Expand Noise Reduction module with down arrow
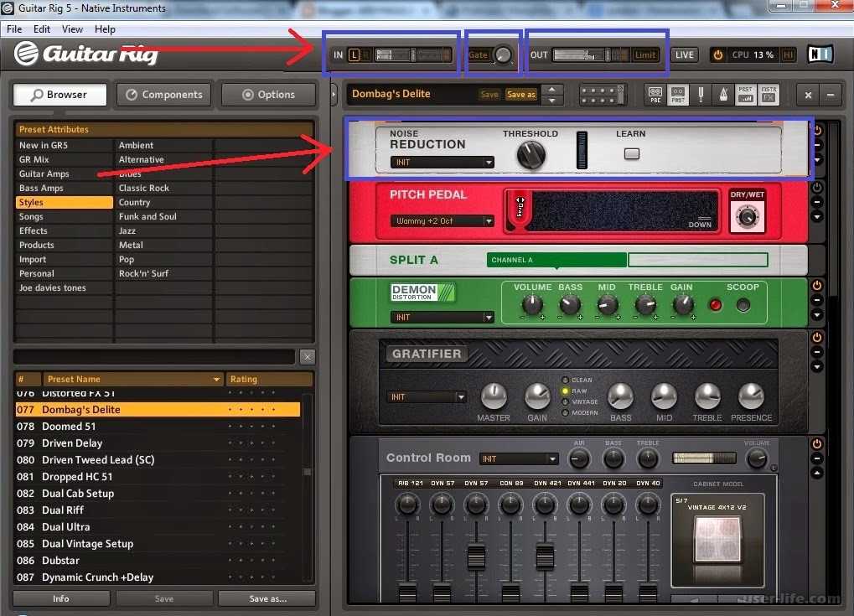The image size is (854, 616). [817, 160]
